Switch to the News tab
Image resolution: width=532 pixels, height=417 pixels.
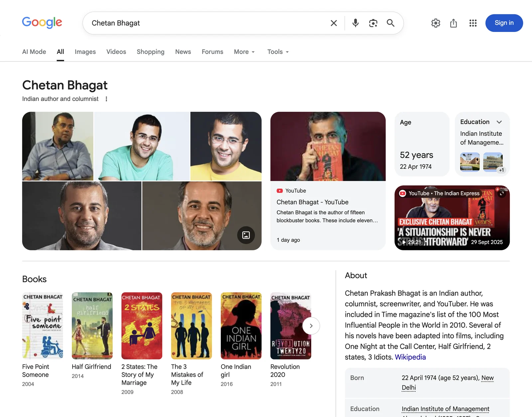click(x=183, y=52)
